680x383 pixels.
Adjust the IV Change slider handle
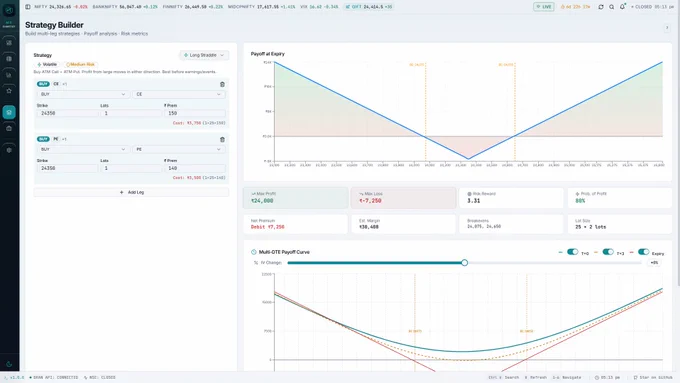[x=464, y=263]
